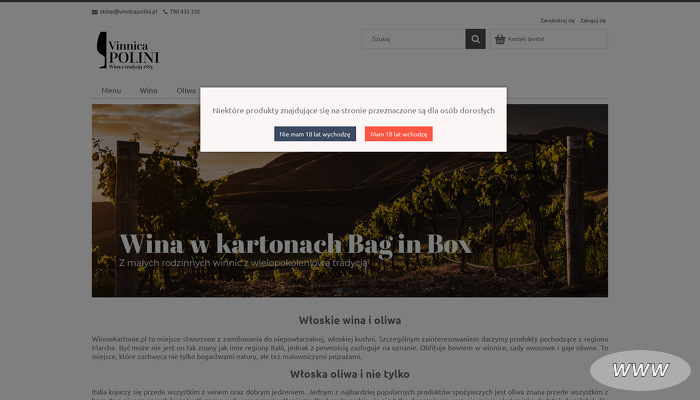Open the Vinnica Polini logo

click(127, 51)
